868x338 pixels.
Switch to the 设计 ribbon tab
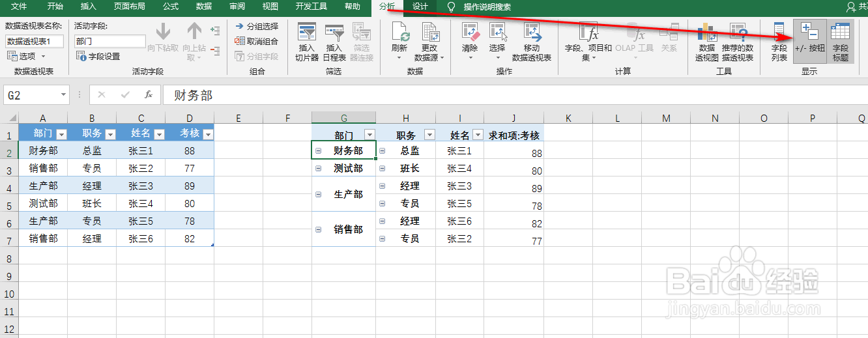pyautogui.click(x=420, y=7)
